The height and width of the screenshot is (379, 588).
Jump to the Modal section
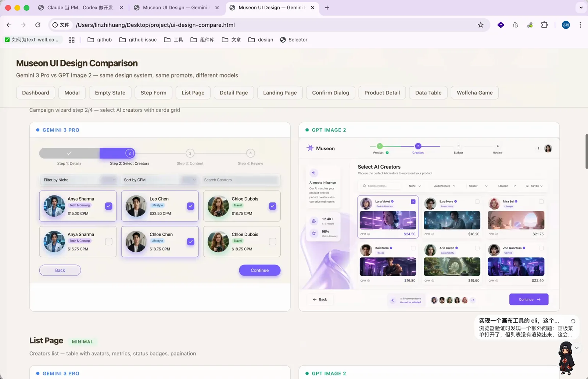pyautogui.click(x=72, y=93)
